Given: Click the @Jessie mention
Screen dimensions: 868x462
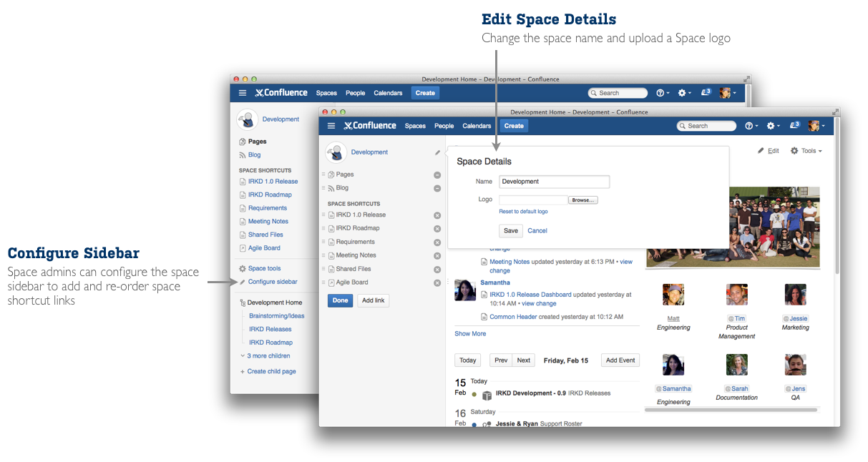Looking at the screenshot, I should pyautogui.click(x=796, y=318).
